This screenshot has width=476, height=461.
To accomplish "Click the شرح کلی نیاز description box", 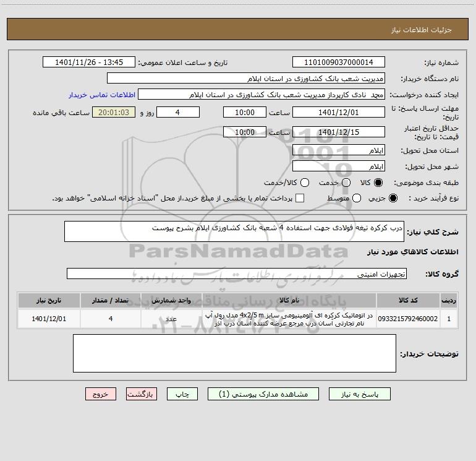I will (x=234, y=231).
